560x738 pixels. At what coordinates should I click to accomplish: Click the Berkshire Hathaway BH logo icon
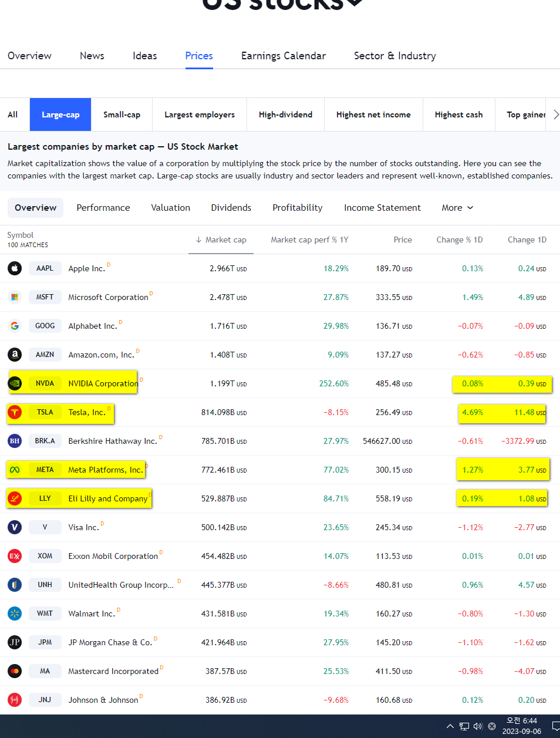click(15, 441)
